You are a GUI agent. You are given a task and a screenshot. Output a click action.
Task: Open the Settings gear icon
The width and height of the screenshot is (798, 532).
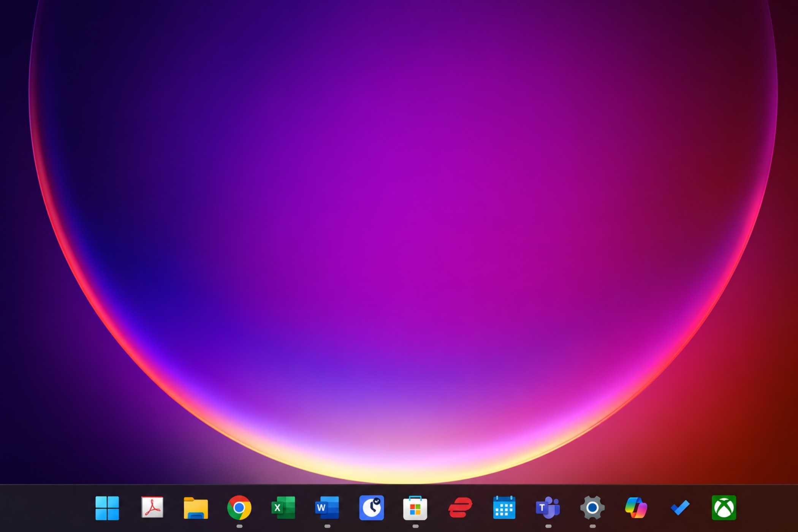(x=592, y=508)
